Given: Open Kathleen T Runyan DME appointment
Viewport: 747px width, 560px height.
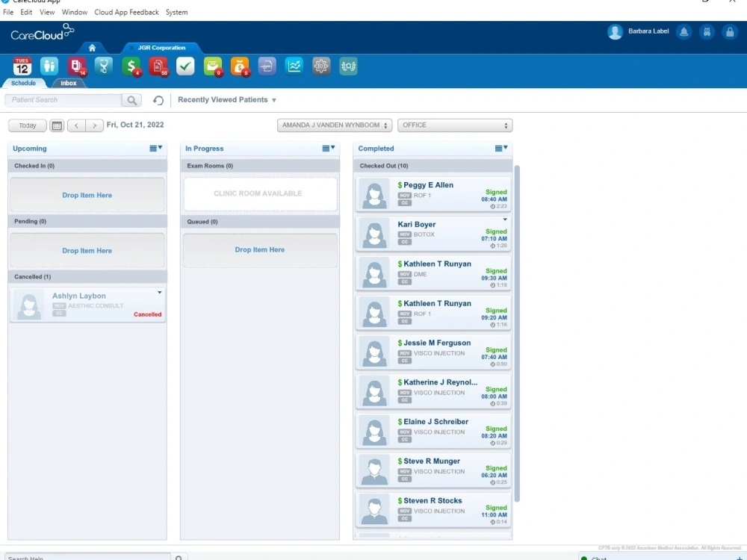Looking at the screenshot, I should click(433, 273).
